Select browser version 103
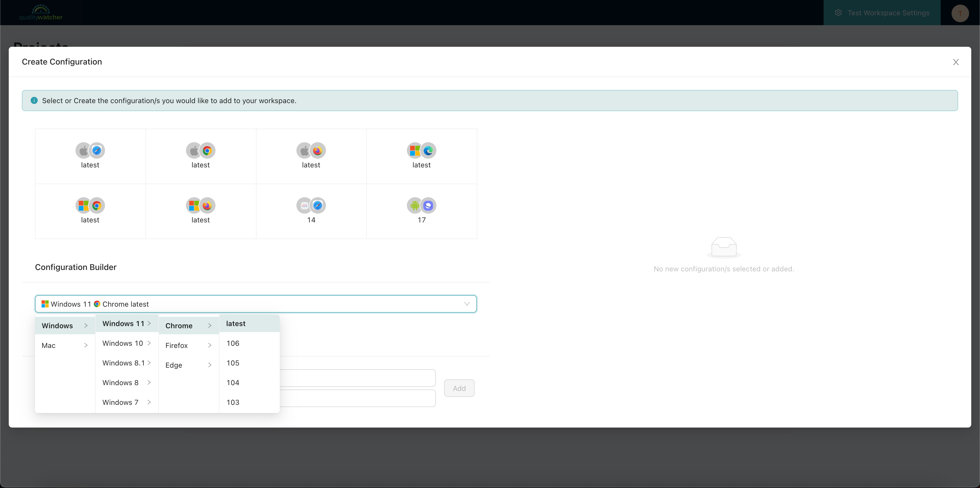 click(250, 402)
